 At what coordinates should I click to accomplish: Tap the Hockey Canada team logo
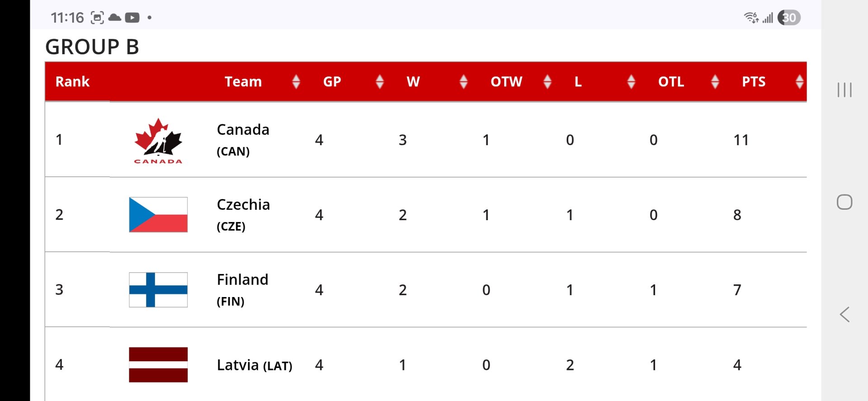pos(158,141)
